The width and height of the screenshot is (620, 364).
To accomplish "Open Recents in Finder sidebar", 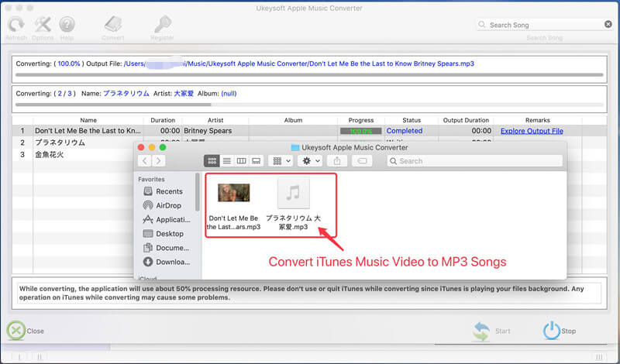I will click(163, 191).
